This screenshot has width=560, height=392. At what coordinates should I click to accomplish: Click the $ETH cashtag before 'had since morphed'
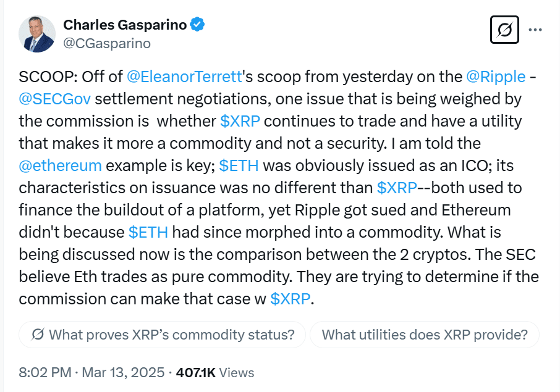click(148, 232)
